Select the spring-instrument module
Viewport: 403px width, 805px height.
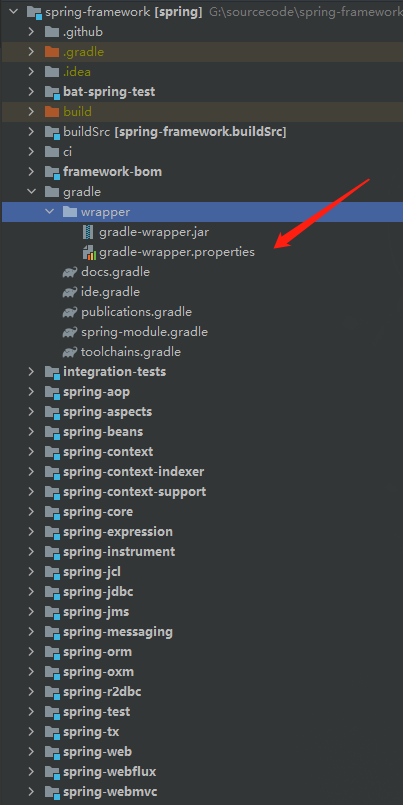click(x=119, y=552)
